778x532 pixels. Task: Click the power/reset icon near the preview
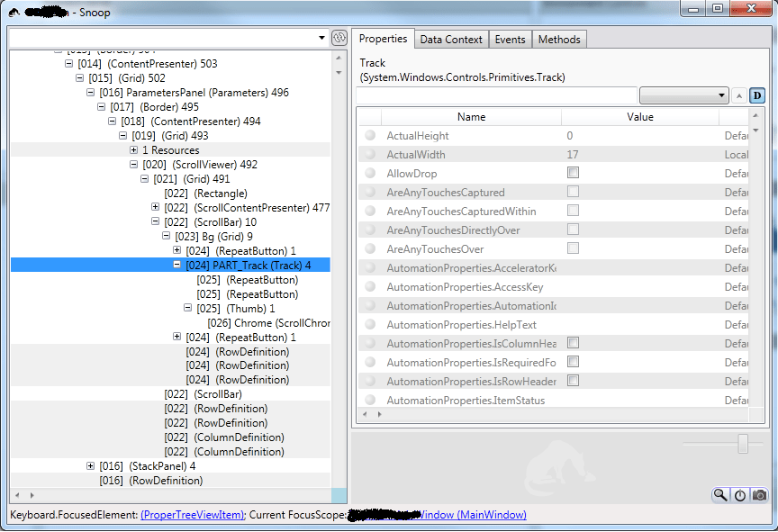pyautogui.click(x=738, y=495)
